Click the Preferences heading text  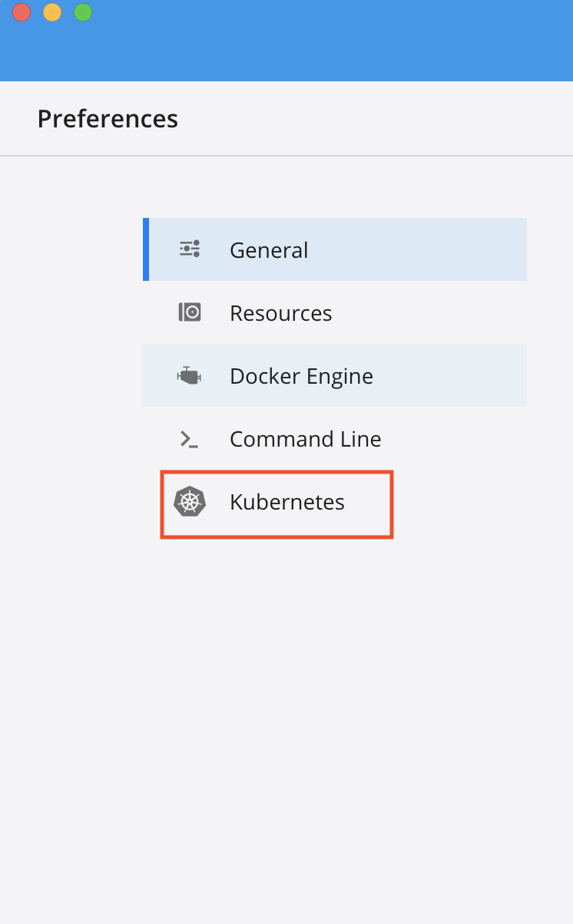click(108, 119)
